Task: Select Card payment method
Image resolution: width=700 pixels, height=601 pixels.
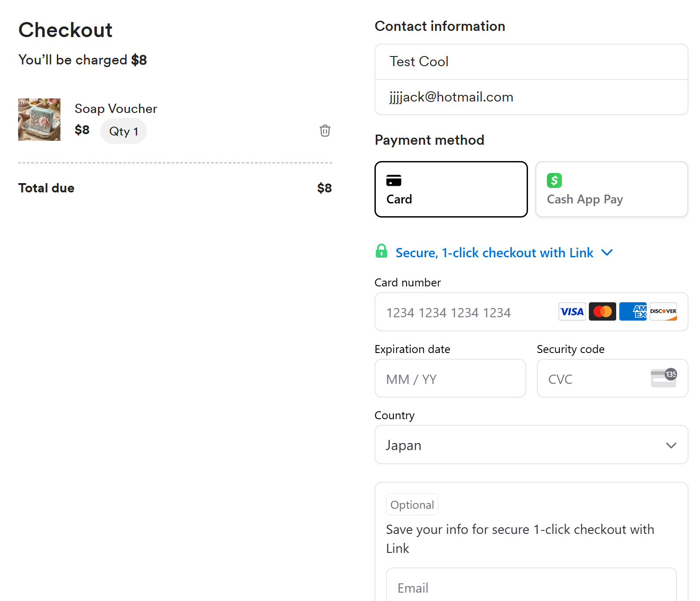Action: (451, 189)
